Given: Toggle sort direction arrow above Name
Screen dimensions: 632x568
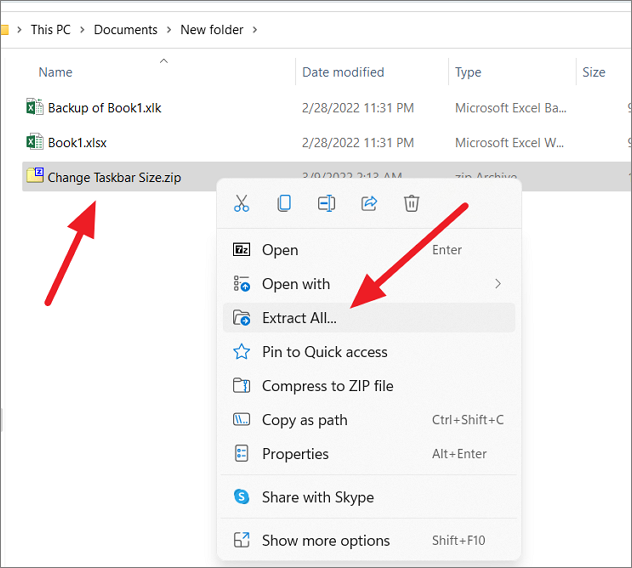Looking at the screenshot, I should [164, 61].
